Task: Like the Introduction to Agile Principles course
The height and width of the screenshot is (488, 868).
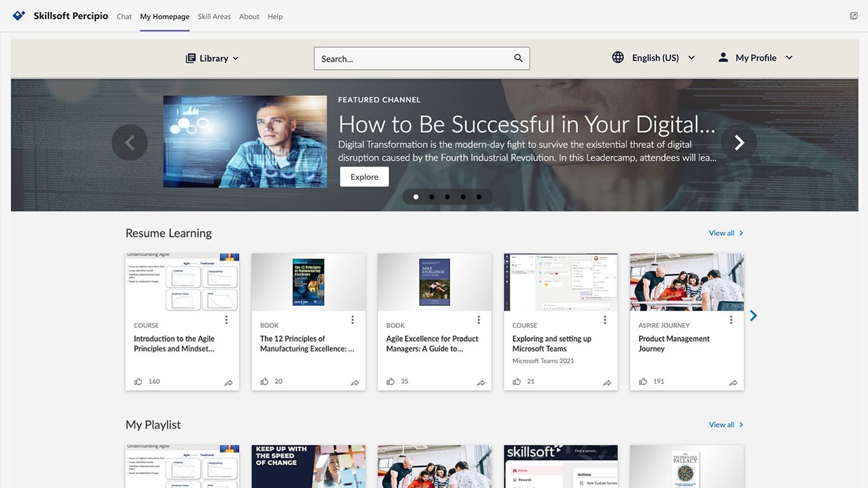Action: coord(139,381)
